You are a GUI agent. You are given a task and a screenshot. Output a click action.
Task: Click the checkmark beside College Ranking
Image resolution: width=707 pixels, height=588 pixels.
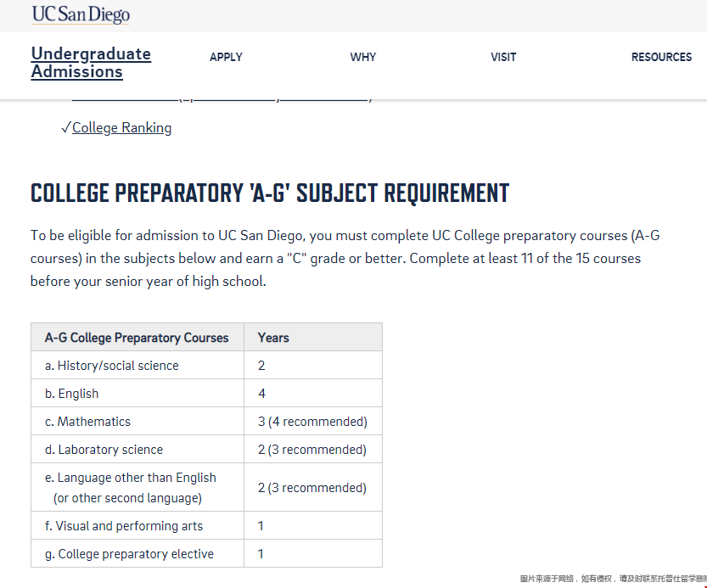(65, 128)
